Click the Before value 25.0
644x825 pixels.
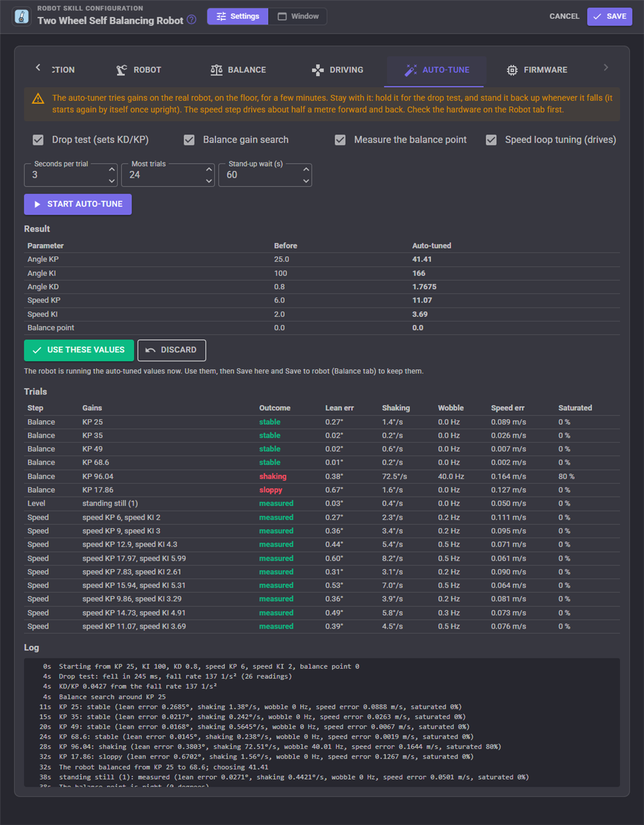[282, 259]
